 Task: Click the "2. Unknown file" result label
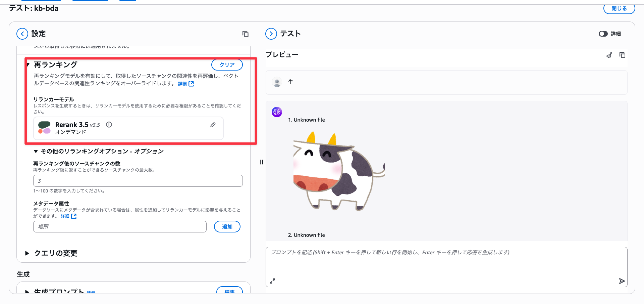pos(307,235)
